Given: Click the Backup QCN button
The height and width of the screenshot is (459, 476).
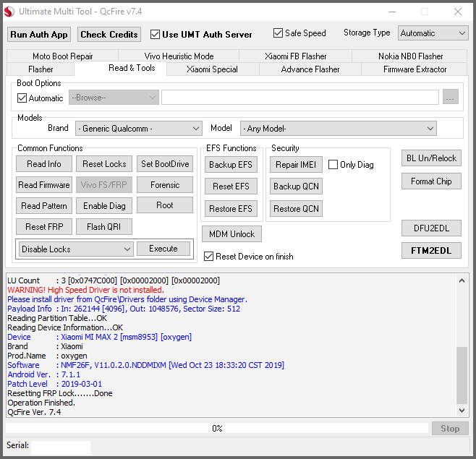Looking at the screenshot, I should pyautogui.click(x=296, y=186).
